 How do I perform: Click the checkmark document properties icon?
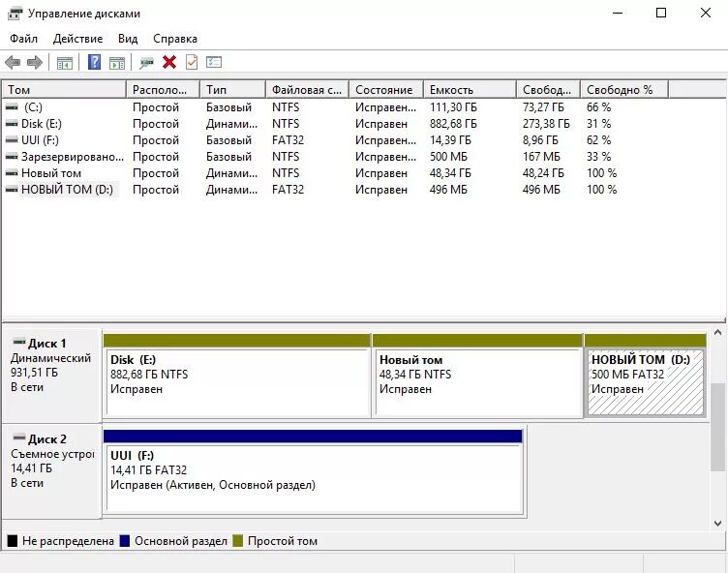click(192, 62)
